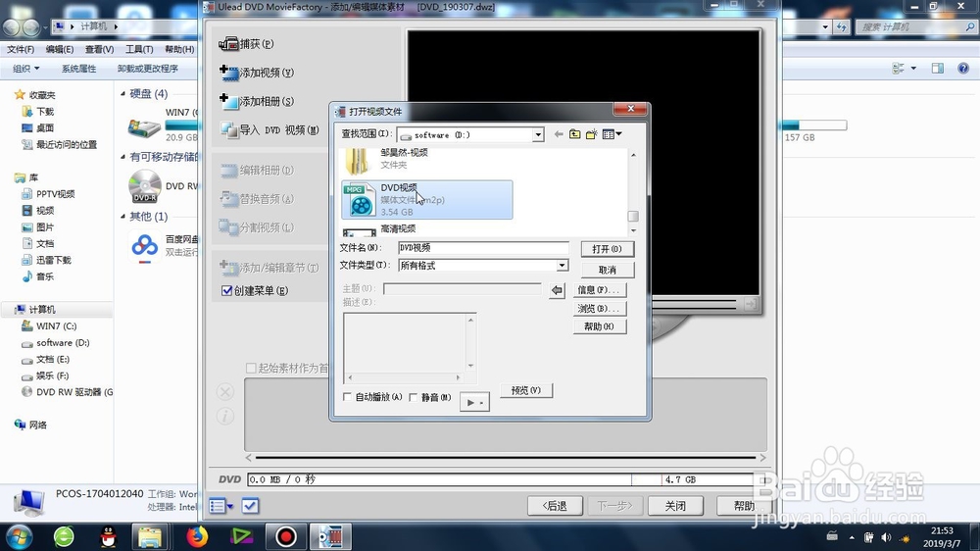Viewport: 980px width, 551px height.
Task: Click the checkmark options icon in MovieFactory footer
Action: click(250, 505)
